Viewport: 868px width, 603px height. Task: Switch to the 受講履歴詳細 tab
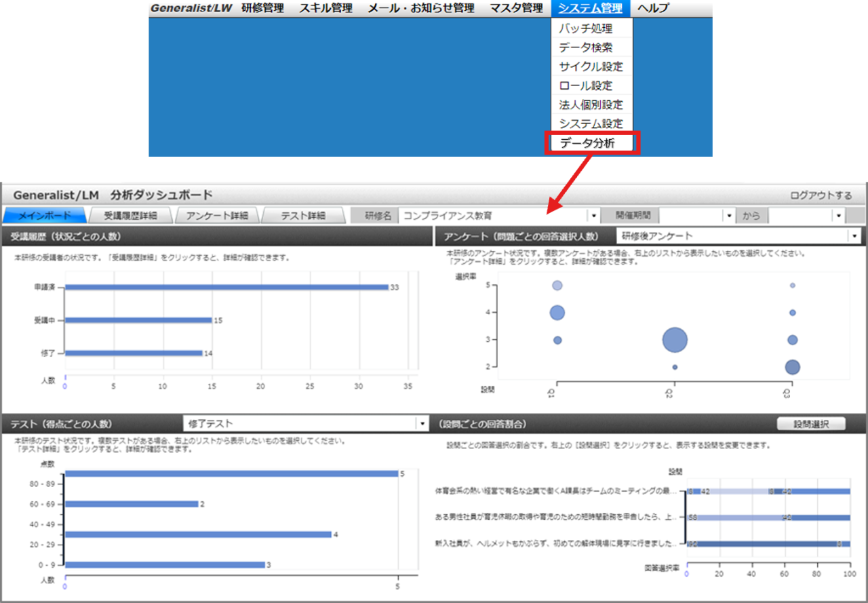(x=131, y=216)
